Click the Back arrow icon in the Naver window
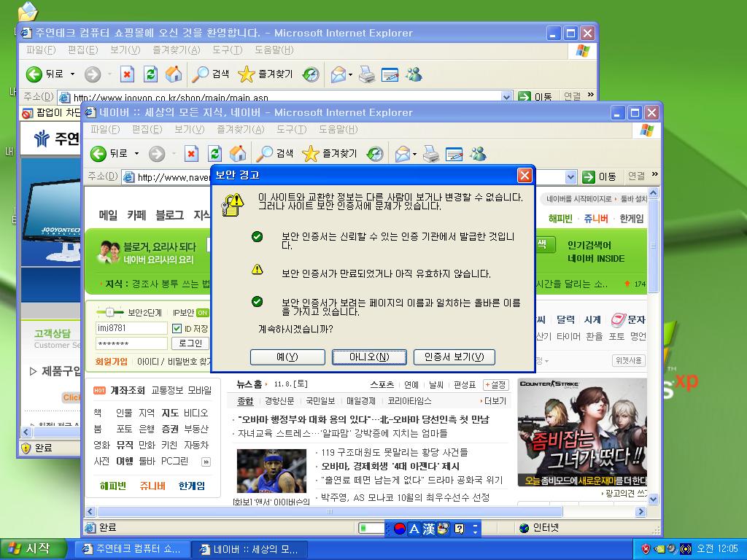747x560 pixels. (98, 153)
